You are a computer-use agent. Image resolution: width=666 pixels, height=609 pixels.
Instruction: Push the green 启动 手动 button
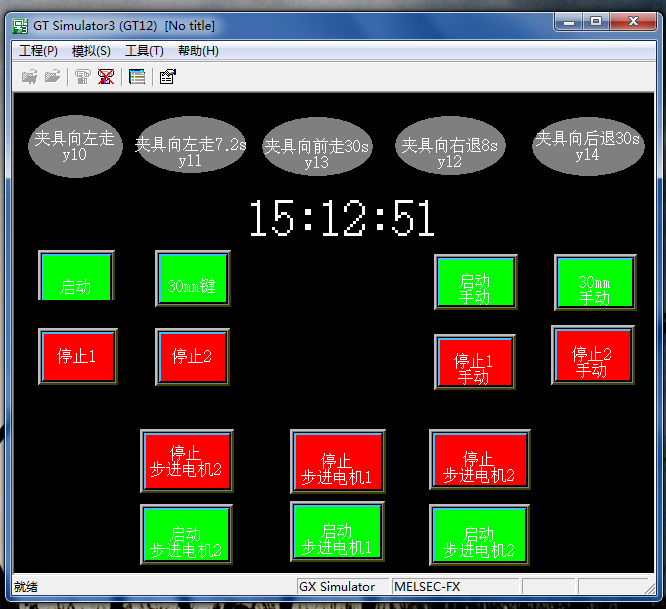tap(476, 282)
